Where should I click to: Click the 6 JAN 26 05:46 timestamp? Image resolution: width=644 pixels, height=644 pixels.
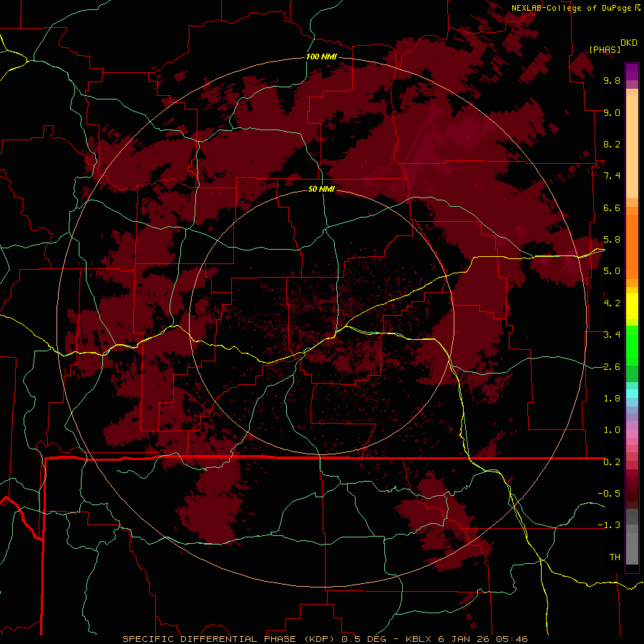point(483,639)
